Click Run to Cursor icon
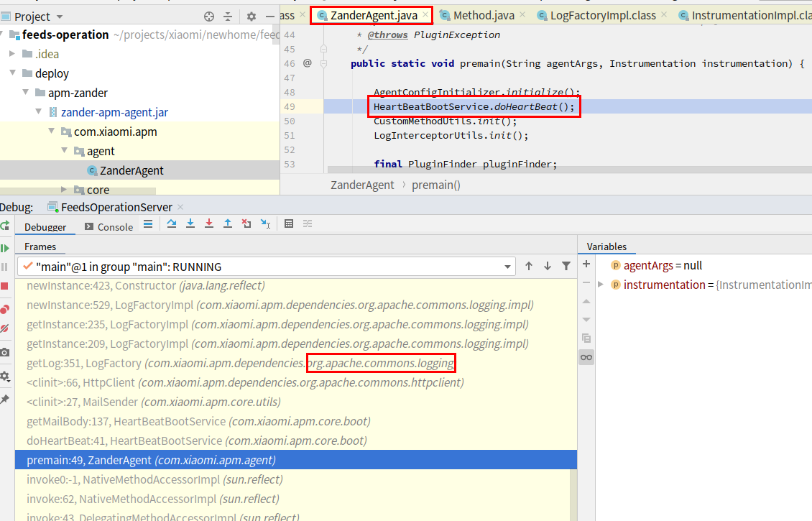 click(265, 223)
